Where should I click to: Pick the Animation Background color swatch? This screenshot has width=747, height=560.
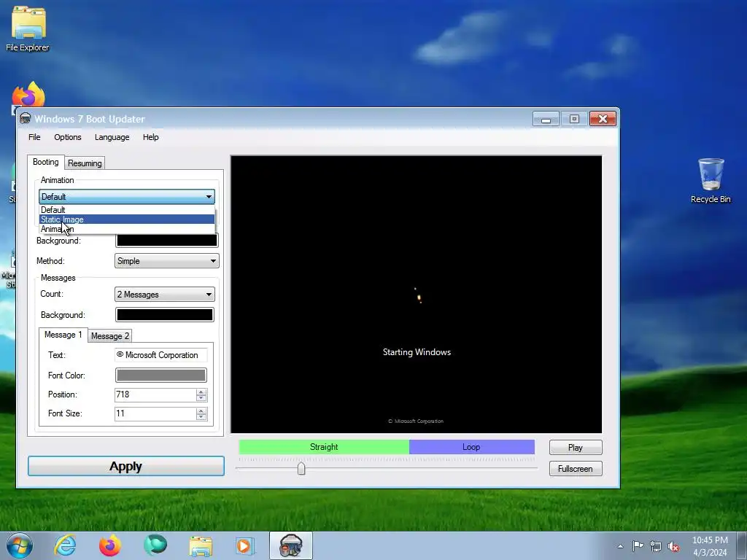[x=167, y=240]
